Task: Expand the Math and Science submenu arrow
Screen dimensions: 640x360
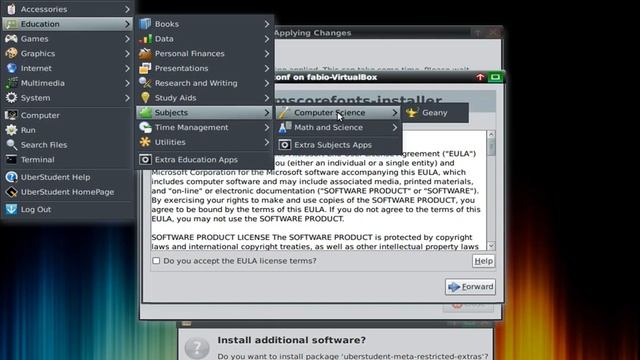Action: (395, 127)
